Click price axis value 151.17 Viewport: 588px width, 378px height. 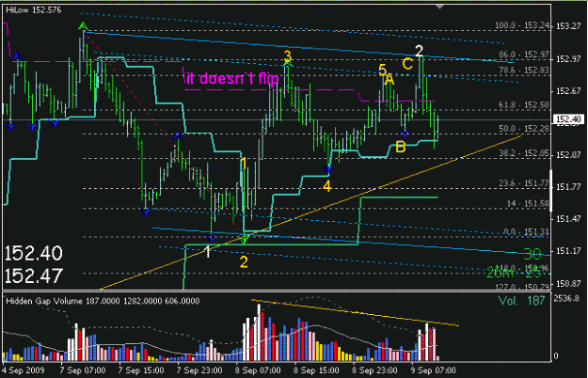click(x=568, y=251)
